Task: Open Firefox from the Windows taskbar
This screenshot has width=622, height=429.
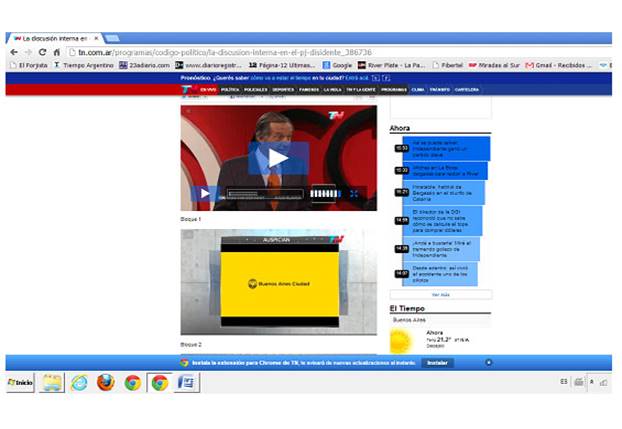Action: [x=105, y=383]
